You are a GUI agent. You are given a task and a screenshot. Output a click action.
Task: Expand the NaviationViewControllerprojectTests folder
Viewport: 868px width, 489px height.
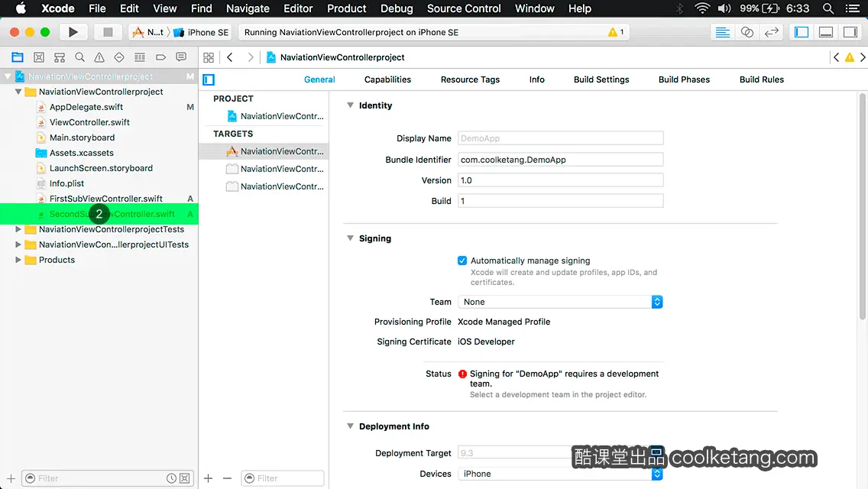pos(18,229)
